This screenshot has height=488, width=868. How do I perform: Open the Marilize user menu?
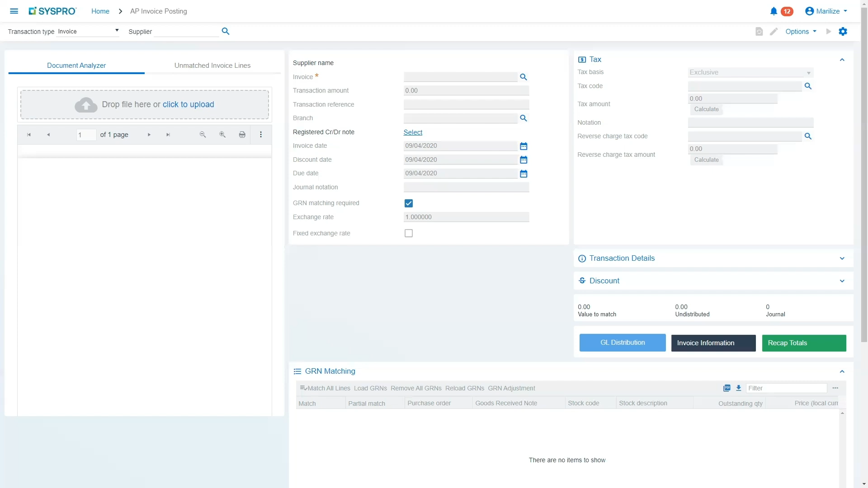(x=826, y=11)
